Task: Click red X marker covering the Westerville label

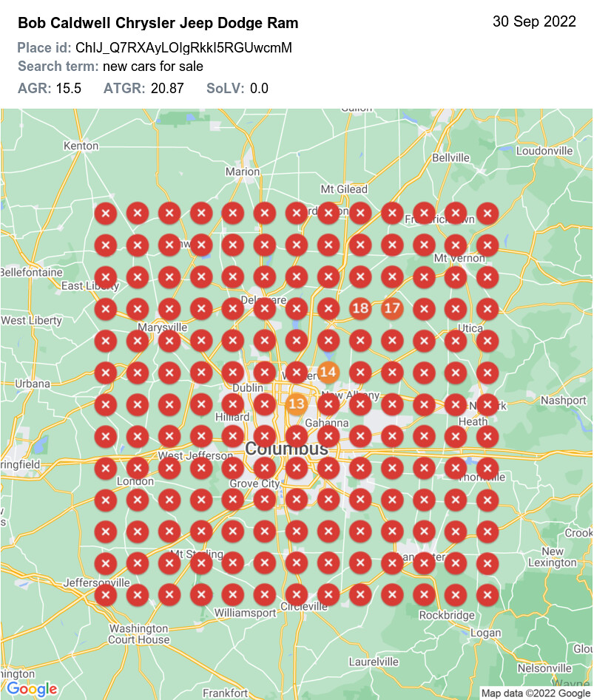Action: (x=297, y=373)
